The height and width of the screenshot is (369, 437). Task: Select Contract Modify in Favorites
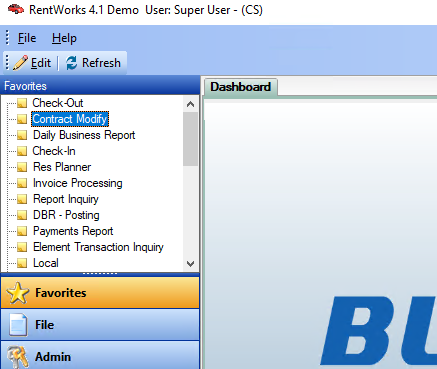pos(70,119)
